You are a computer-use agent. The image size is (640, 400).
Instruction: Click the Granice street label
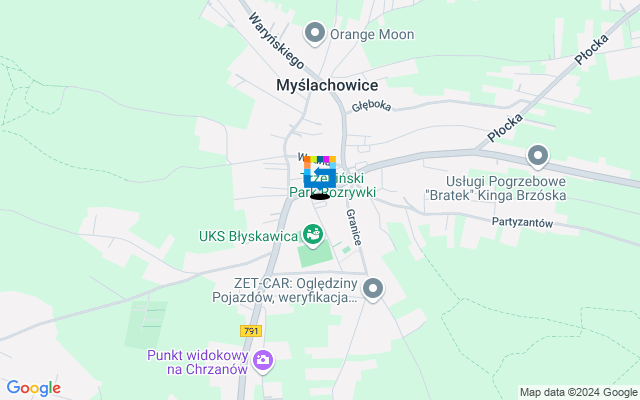pyautogui.click(x=353, y=227)
